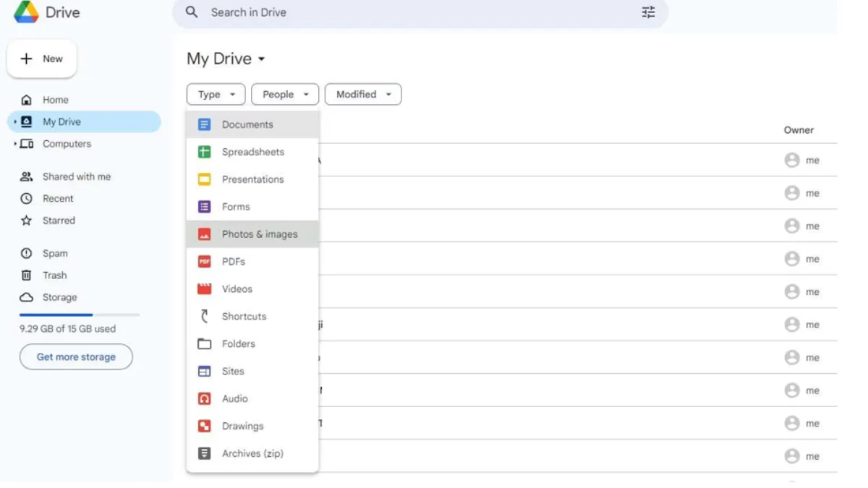Click the Google Drive logo

(27, 12)
